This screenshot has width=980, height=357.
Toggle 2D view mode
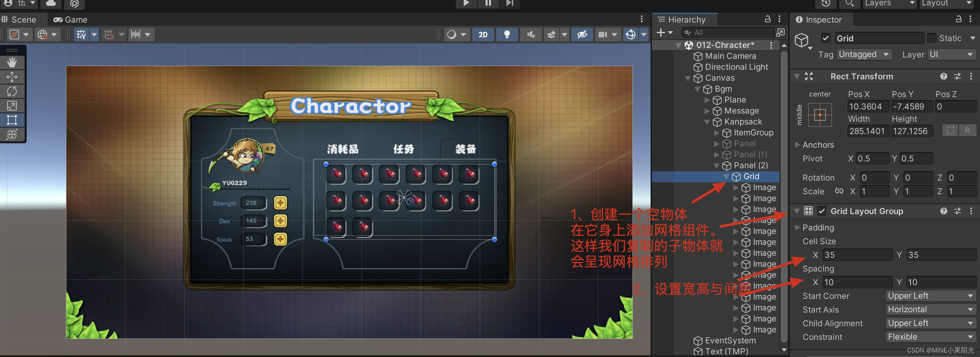[483, 35]
